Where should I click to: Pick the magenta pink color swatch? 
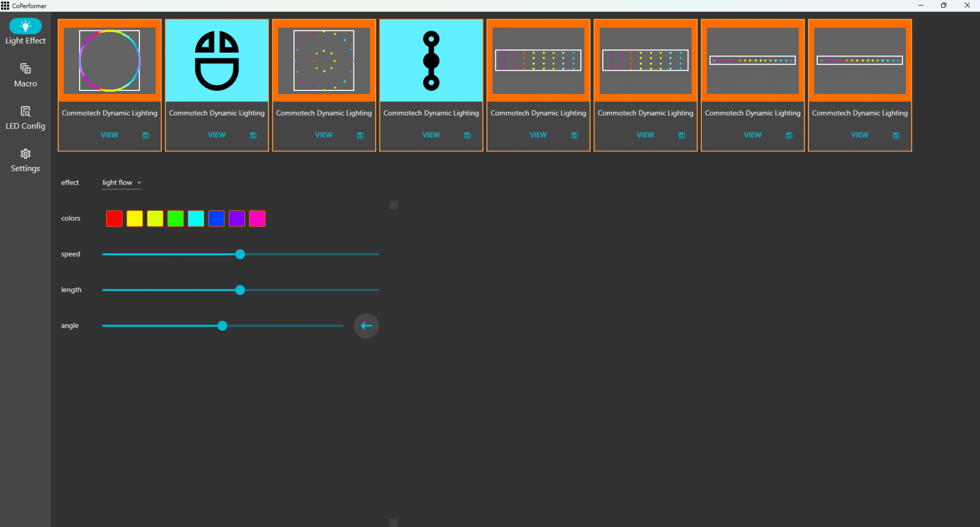coord(257,218)
